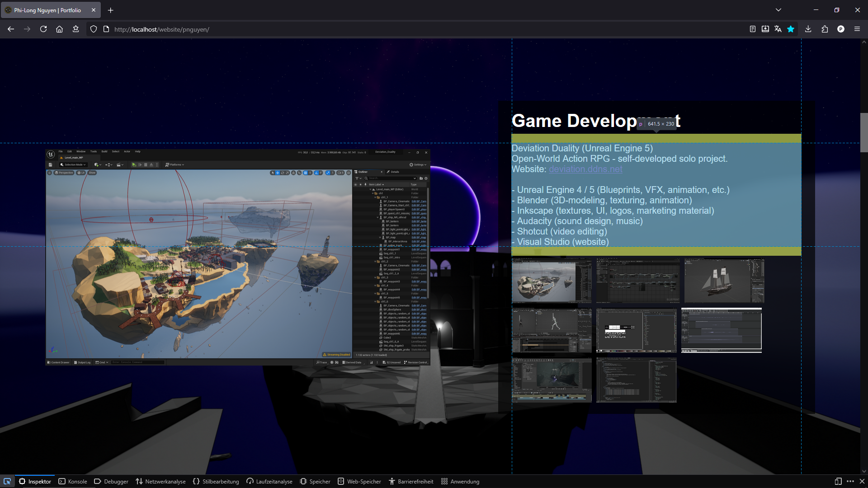Select the sailing ship screenshot thumbnail
Image resolution: width=868 pixels, height=488 pixels.
click(x=724, y=281)
